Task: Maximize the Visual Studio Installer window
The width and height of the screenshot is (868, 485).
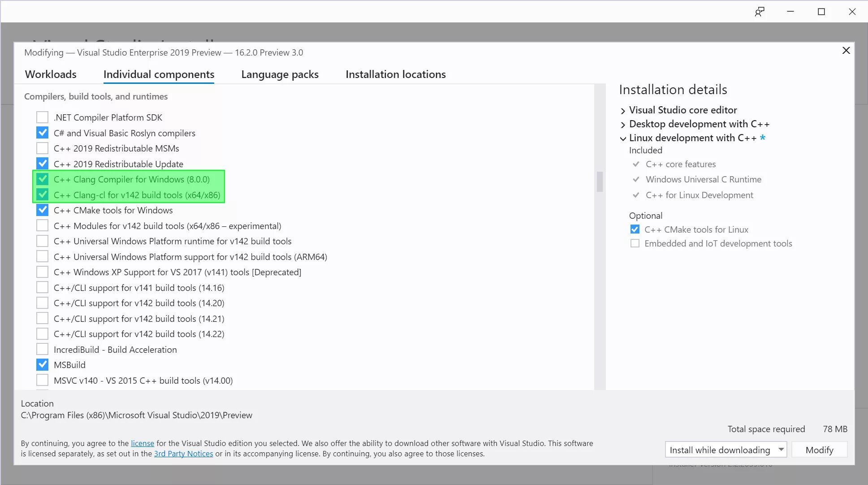Action: [821, 12]
